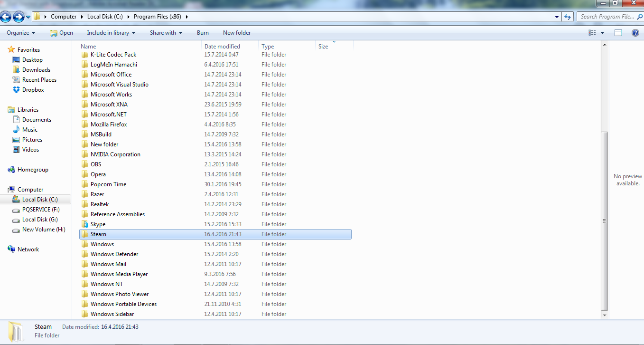Open Recent Places in the navigation pane

(x=39, y=80)
